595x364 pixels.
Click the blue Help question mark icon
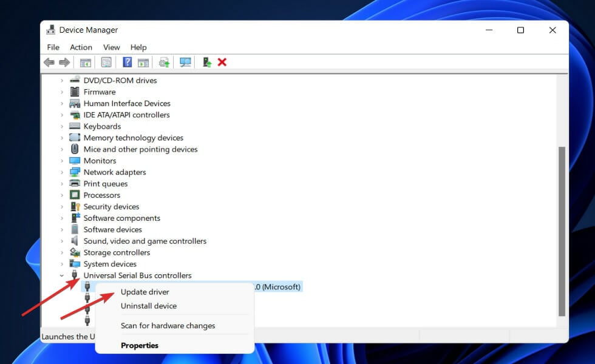tap(127, 62)
